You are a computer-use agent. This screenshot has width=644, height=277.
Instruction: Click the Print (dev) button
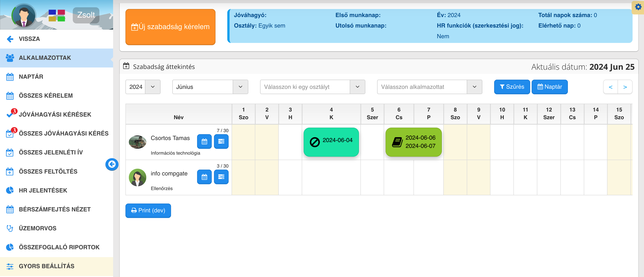point(148,210)
